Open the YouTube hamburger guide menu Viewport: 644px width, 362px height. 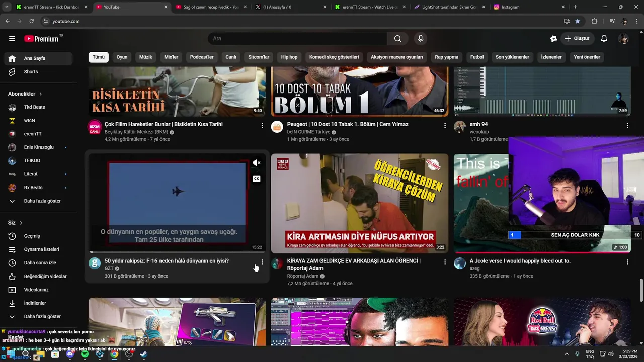12,39
